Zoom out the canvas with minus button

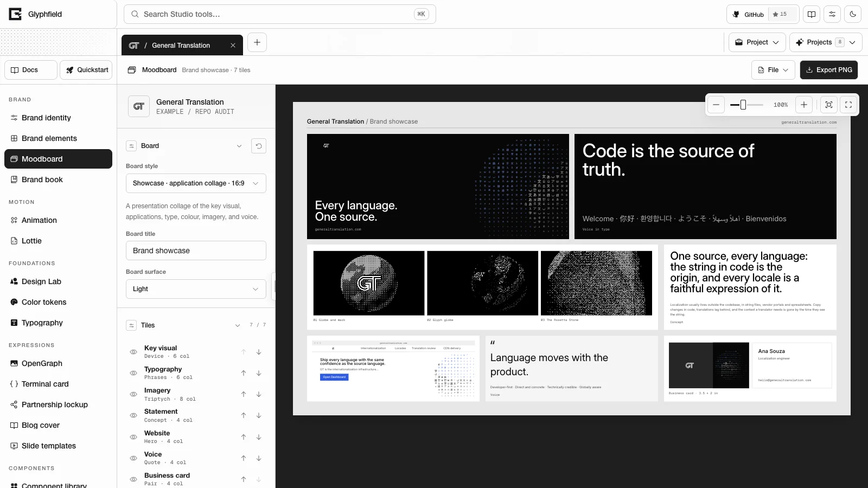pos(716,105)
